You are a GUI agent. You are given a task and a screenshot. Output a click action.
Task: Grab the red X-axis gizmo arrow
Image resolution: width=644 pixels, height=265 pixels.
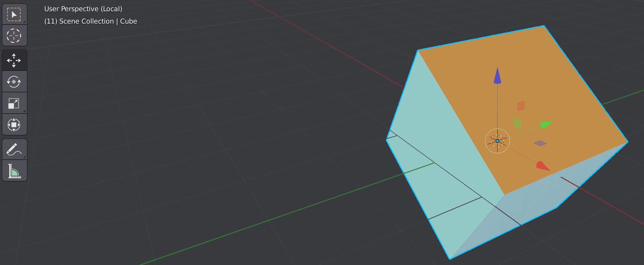coord(543,166)
